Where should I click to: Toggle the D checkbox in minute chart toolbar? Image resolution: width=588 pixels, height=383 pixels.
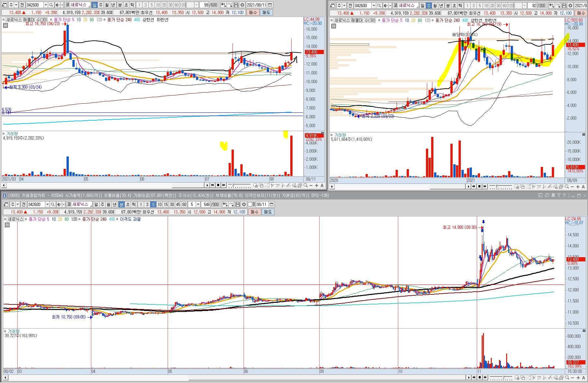pyautogui.click(x=250, y=204)
